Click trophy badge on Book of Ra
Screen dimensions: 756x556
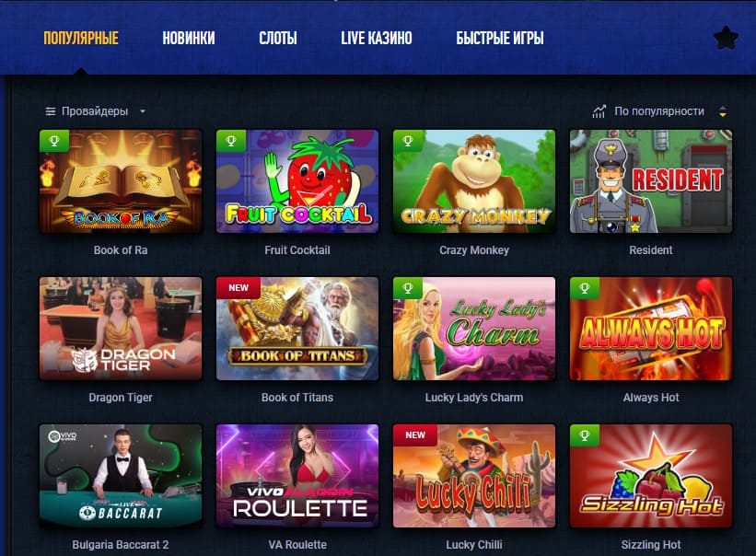point(54,141)
